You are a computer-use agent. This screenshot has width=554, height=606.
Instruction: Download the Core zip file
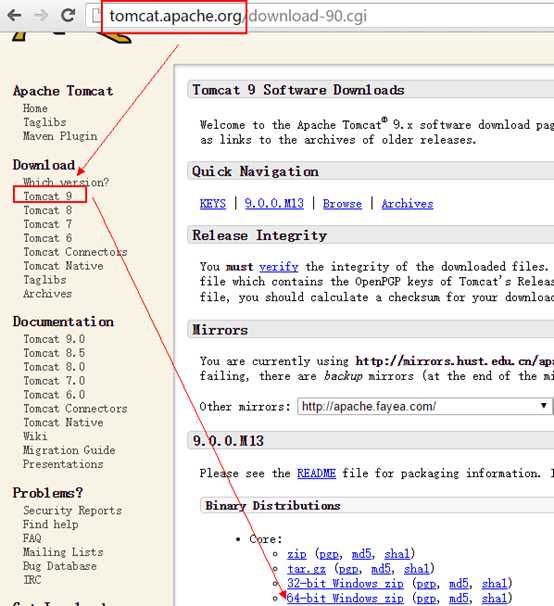tap(297, 554)
